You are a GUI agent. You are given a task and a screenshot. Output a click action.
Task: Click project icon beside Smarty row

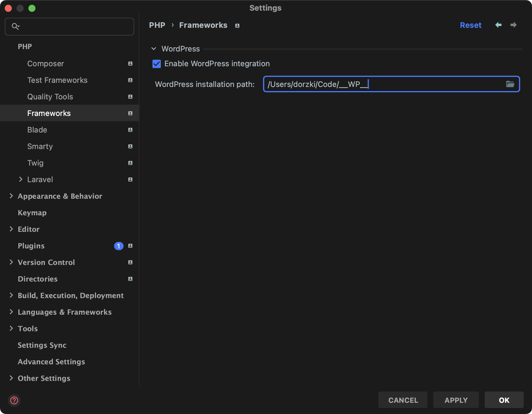[x=130, y=146]
